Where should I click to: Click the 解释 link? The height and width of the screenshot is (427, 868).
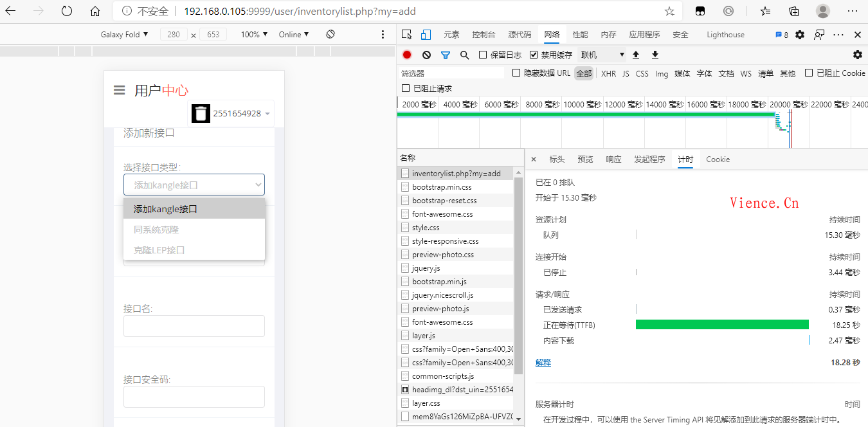543,363
